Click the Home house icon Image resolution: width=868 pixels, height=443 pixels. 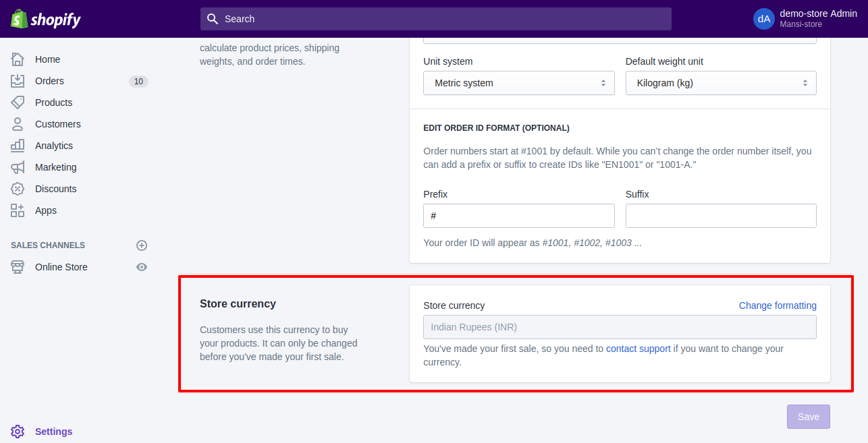coord(18,59)
